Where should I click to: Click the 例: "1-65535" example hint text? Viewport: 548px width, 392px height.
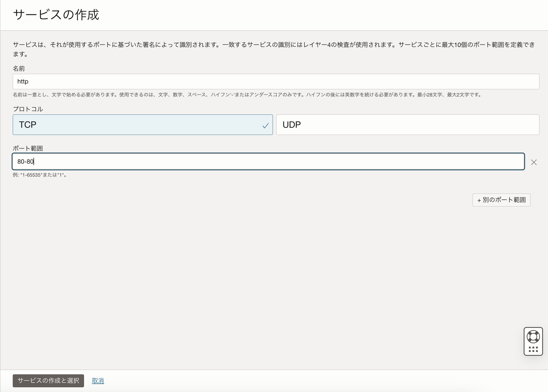[40, 175]
